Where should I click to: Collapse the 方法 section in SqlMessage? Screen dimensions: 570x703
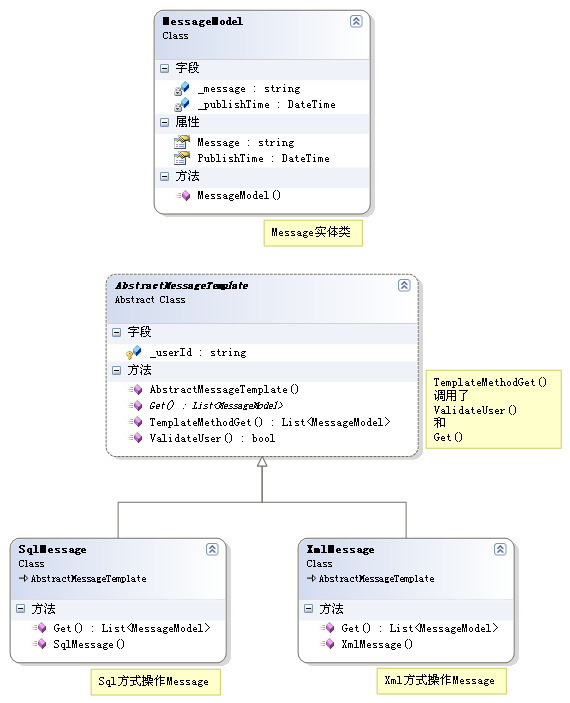21,609
